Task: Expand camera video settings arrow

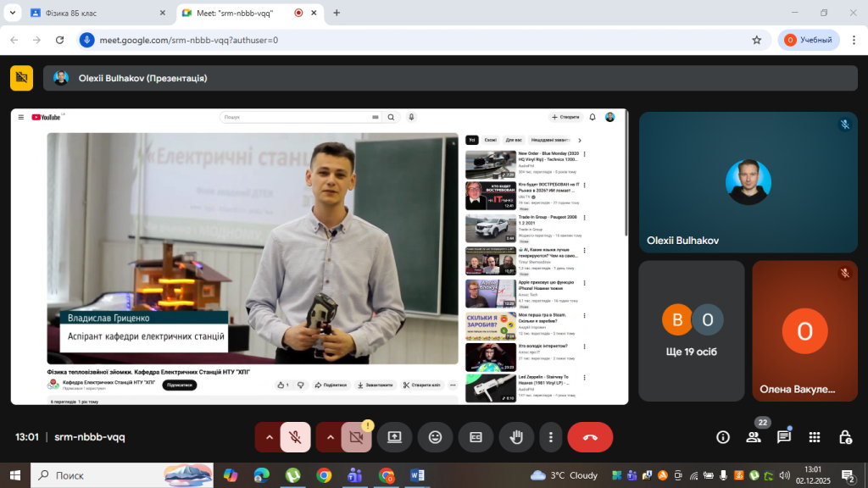Action: 330,437
